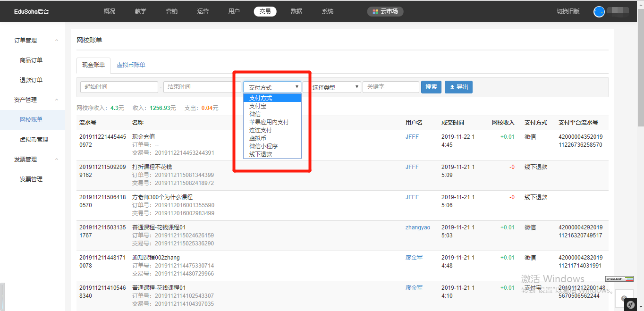Viewport: 644px width, 311px height.
Task: Click the user avatar icon in header
Action: tap(599, 12)
